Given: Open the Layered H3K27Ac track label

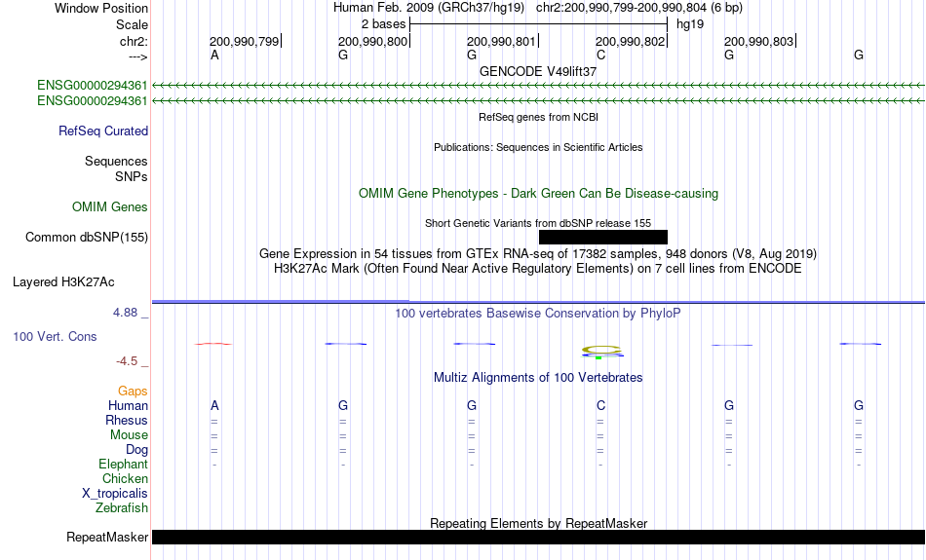Looking at the screenshot, I should 63,282.
